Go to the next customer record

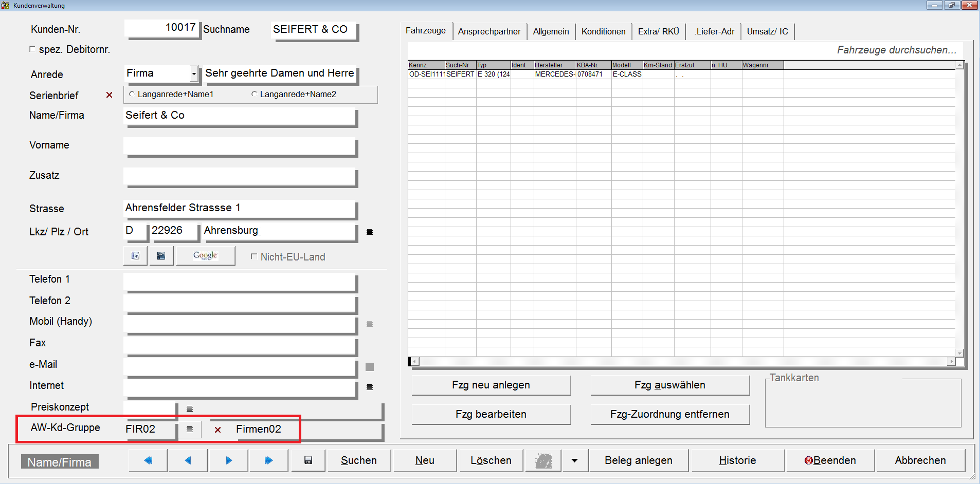coord(229,460)
